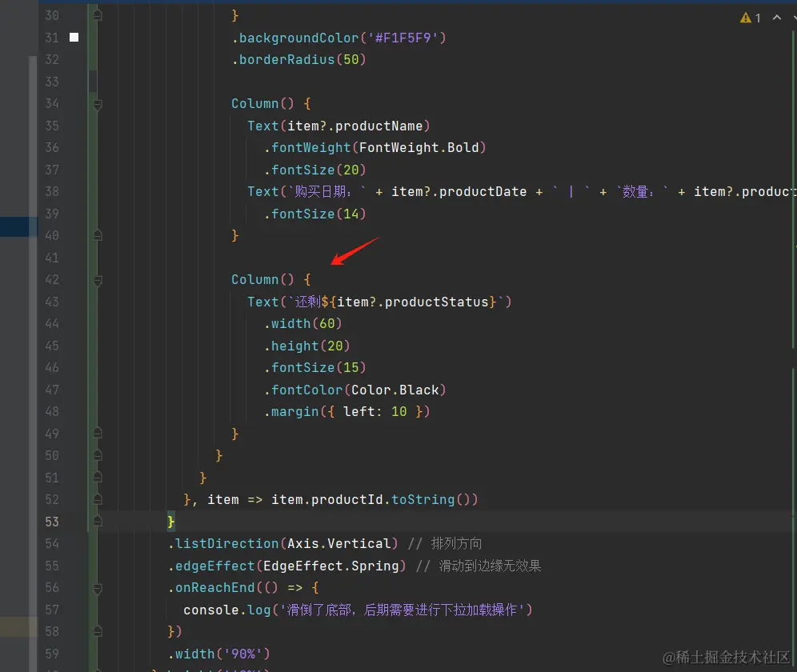Click the editor's vertical scrollbar marker at right
The height and width of the screenshot is (672, 797).
[794, 188]
